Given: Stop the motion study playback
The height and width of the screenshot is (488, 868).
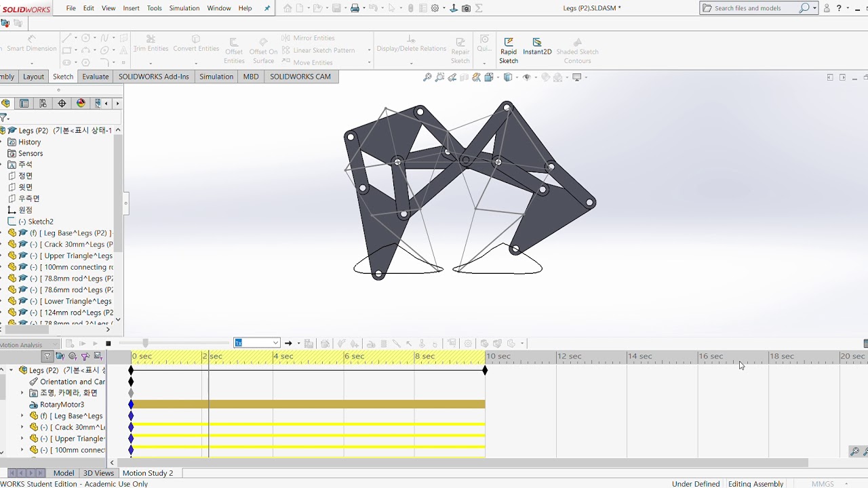Looking at the screenshot, I should 108,344.
